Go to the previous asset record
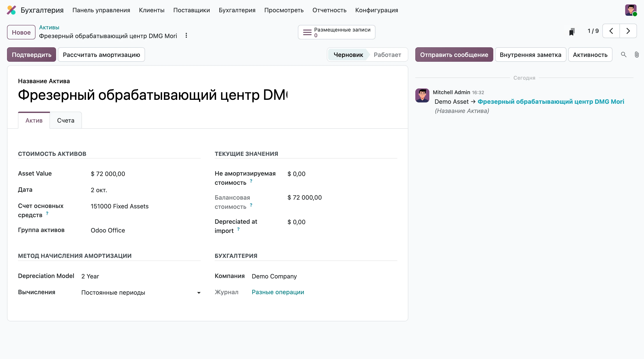 611,31
